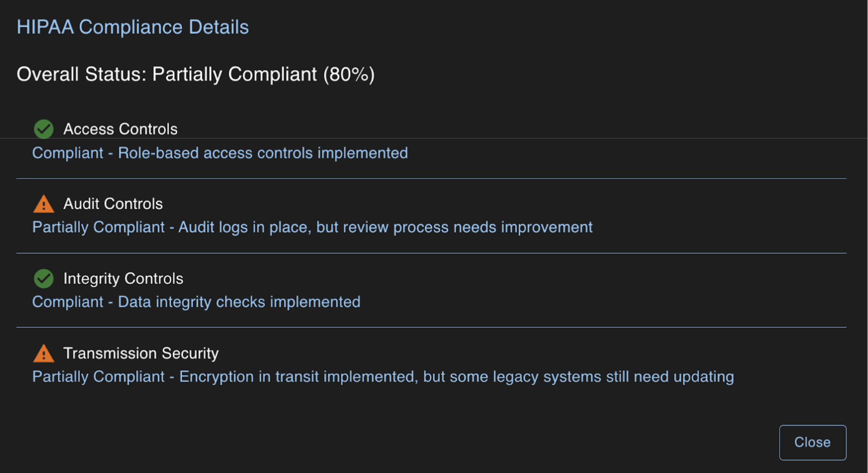Select the data integrity checks status text
Viewport: 868px width, 473px height.
(196, 302)
